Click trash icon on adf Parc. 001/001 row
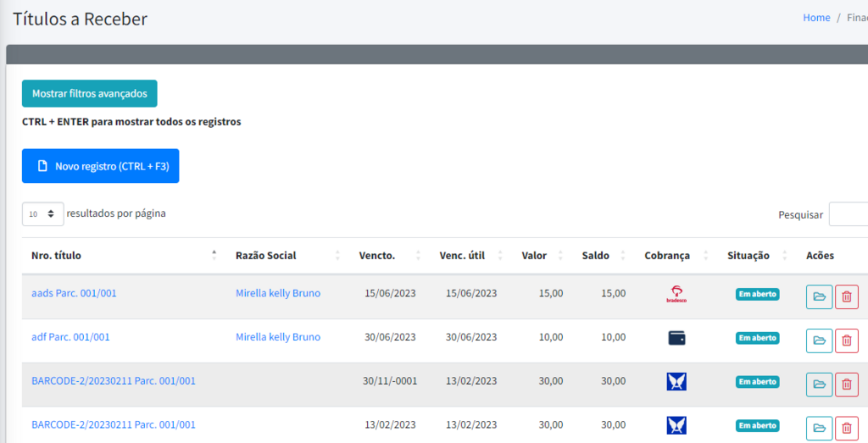 click(846, 341)
